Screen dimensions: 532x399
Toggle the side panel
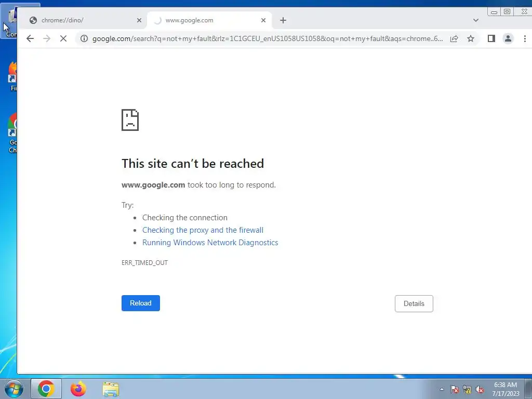[491, 38]
